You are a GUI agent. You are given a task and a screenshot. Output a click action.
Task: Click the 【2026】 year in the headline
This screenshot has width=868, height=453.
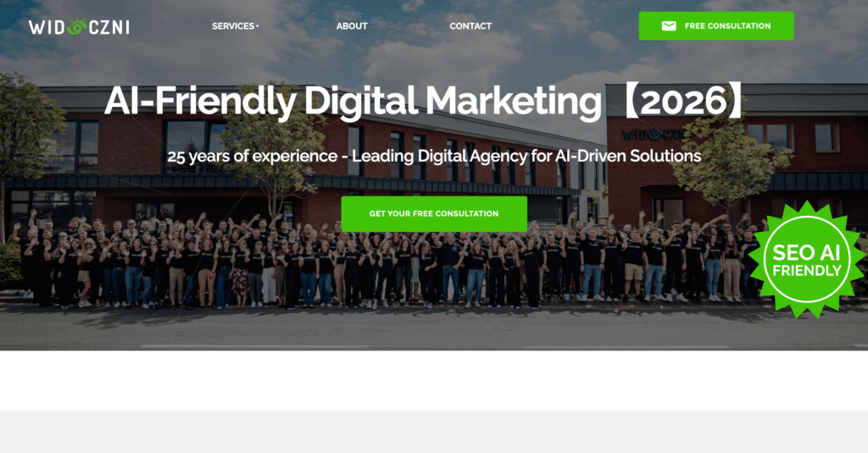(684, 102)
